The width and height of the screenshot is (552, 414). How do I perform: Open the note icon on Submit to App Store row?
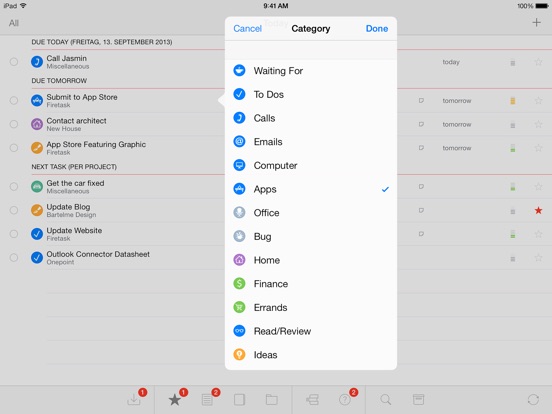[x=421, y=101]
